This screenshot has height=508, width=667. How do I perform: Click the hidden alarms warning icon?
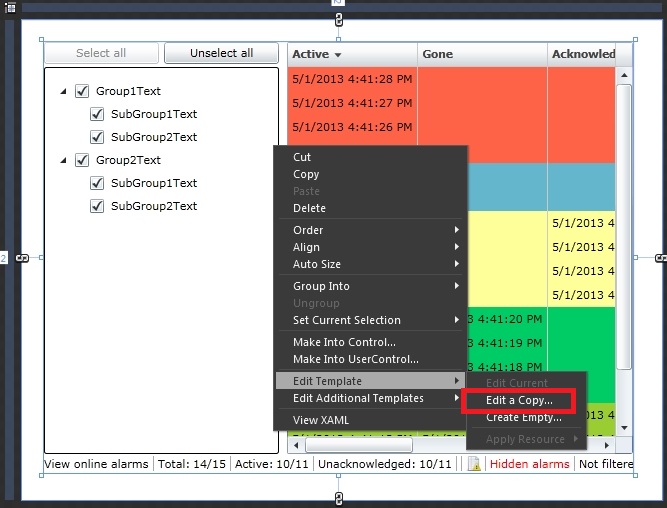tap(475, 464)
